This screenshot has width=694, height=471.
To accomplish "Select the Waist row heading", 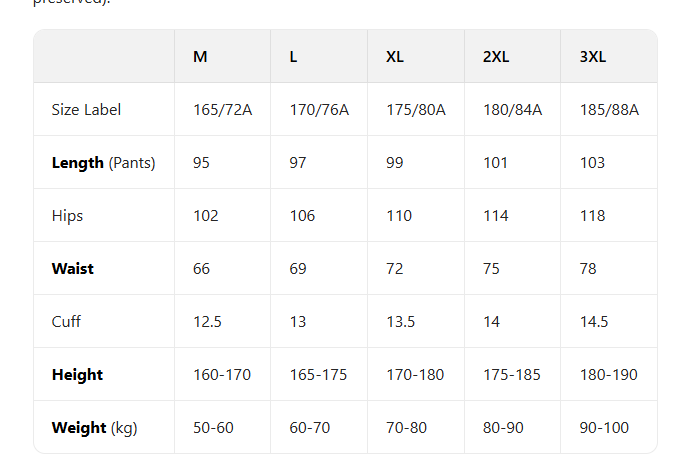I will coord(73,269).
